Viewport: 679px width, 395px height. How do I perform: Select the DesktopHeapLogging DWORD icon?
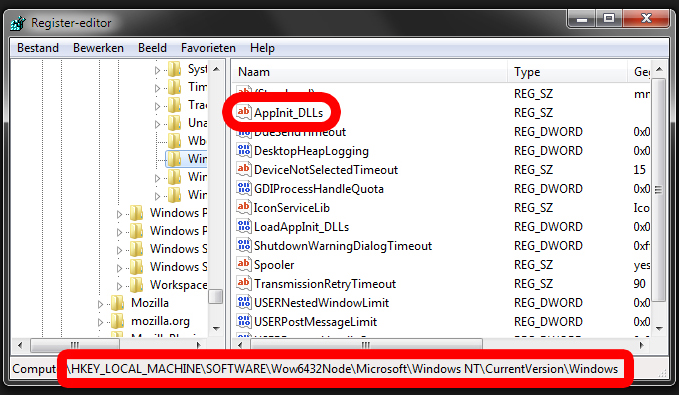pyautogui.click(x=243, y=150)
